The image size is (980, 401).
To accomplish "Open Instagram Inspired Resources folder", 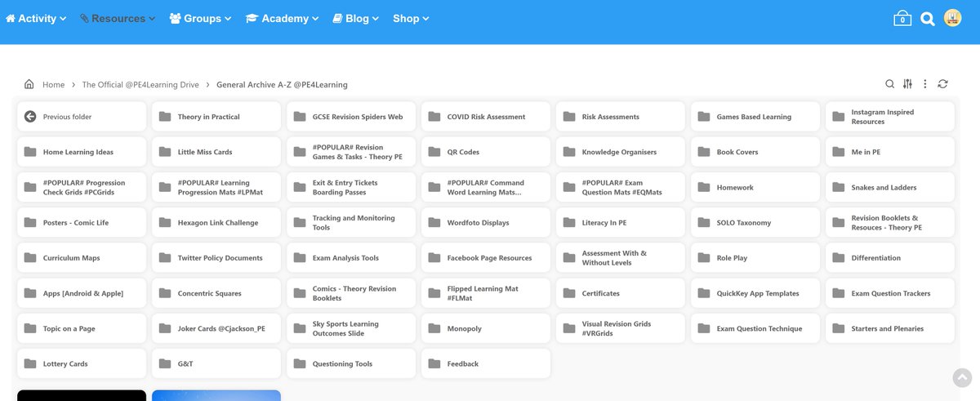I will click(x=890, y=117).
